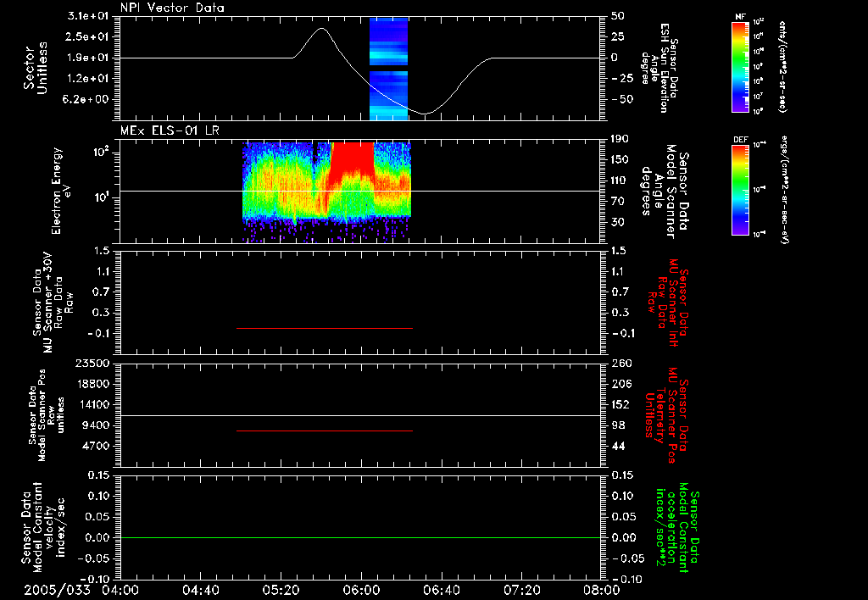Click the '152' telemetry axis value

click(x=620, y=404)
